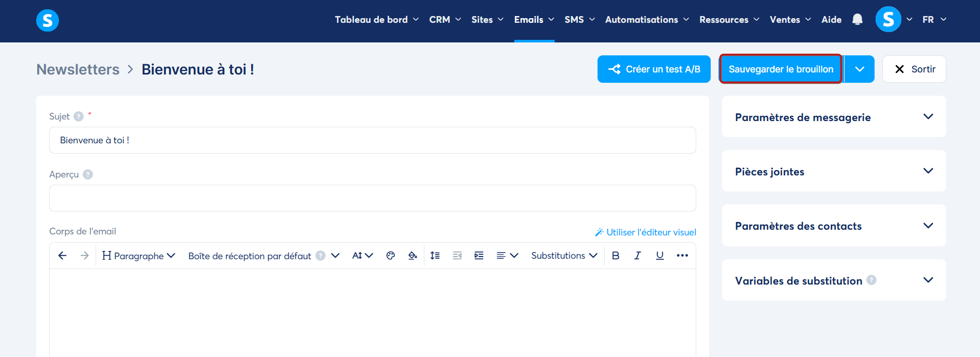Adjust line height in editor toolbar
980x357 pixels.
[x=435, y=256]
